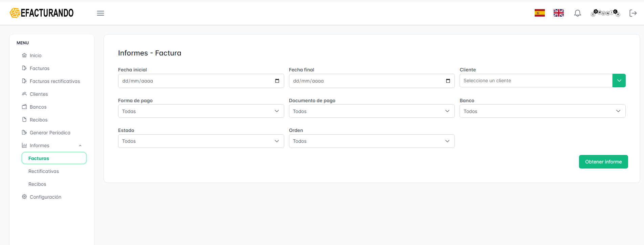Click the EFACTURANDO logo
The width and height of the screenshot is (644, 245).
(x=42, y=13)
